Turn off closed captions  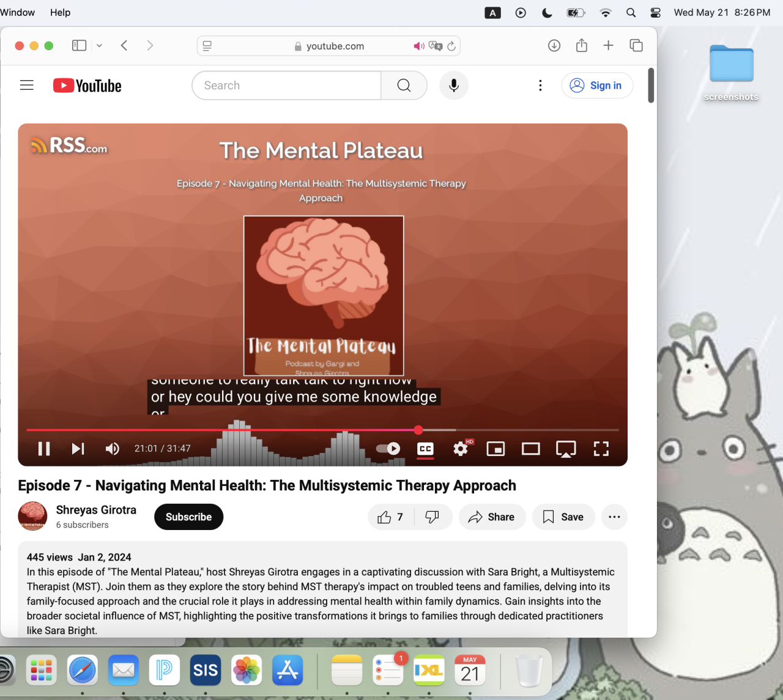click(426, 449)
